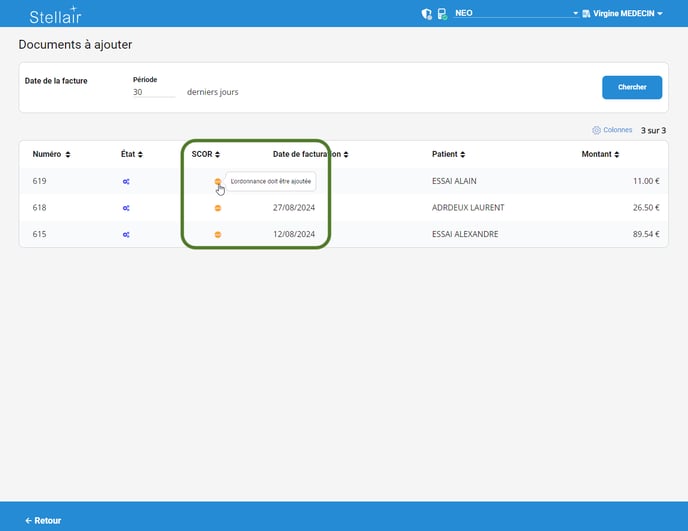688x531 pixels.
Task: Open the Colonnes column settings
Action: click(x=612, y=130)
